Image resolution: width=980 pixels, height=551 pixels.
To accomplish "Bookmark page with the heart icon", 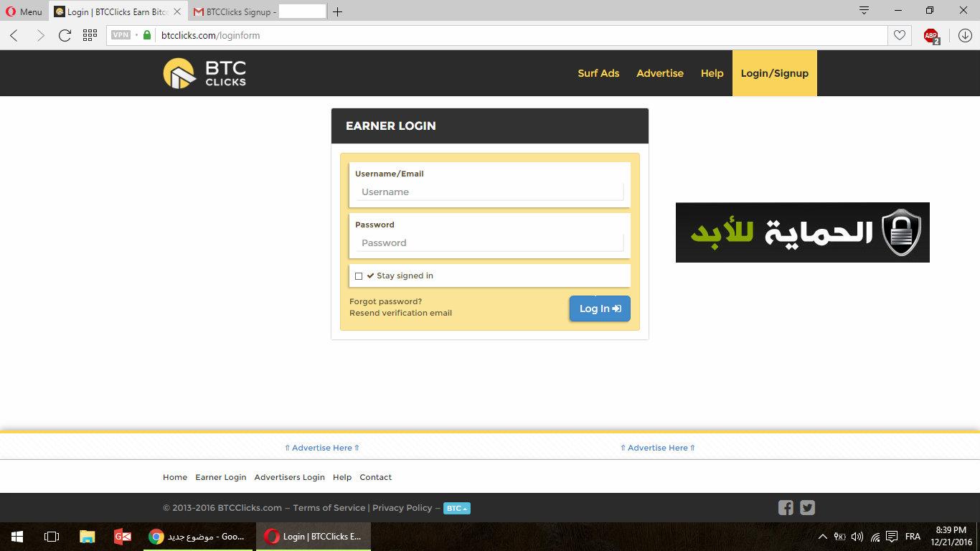I will click(x=899, y=35).
